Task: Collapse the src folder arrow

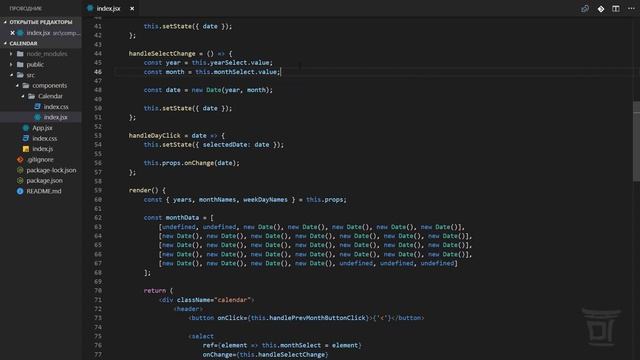Action: tap(11, 75)
